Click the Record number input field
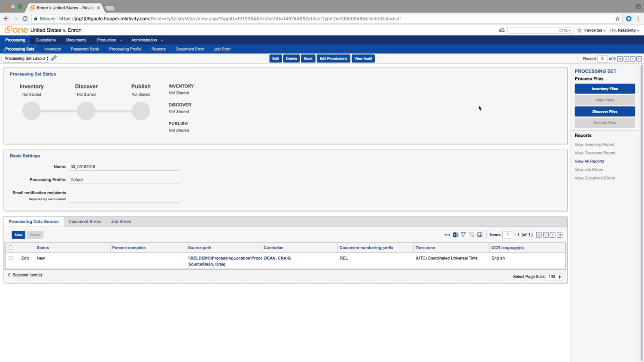This screenshot has width=644, height=362. click(602, 59)
